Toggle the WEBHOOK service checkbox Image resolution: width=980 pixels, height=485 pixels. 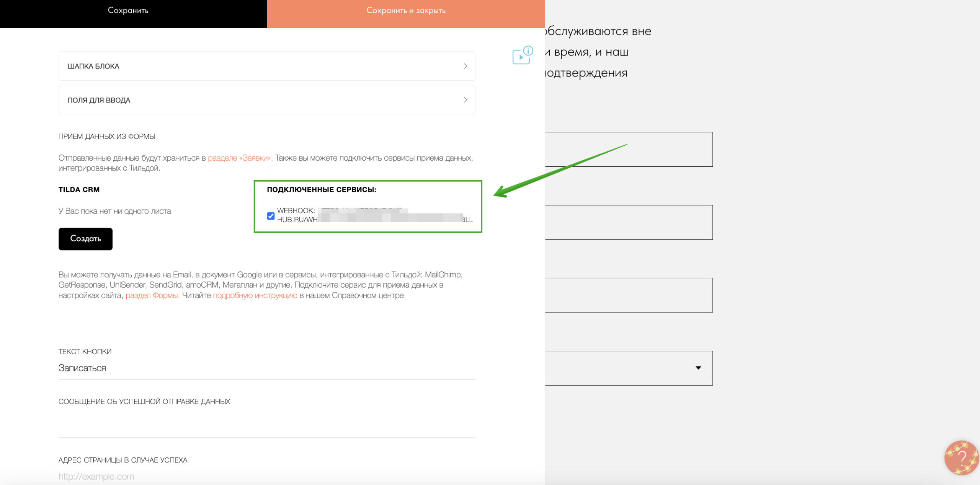[271, 216]
